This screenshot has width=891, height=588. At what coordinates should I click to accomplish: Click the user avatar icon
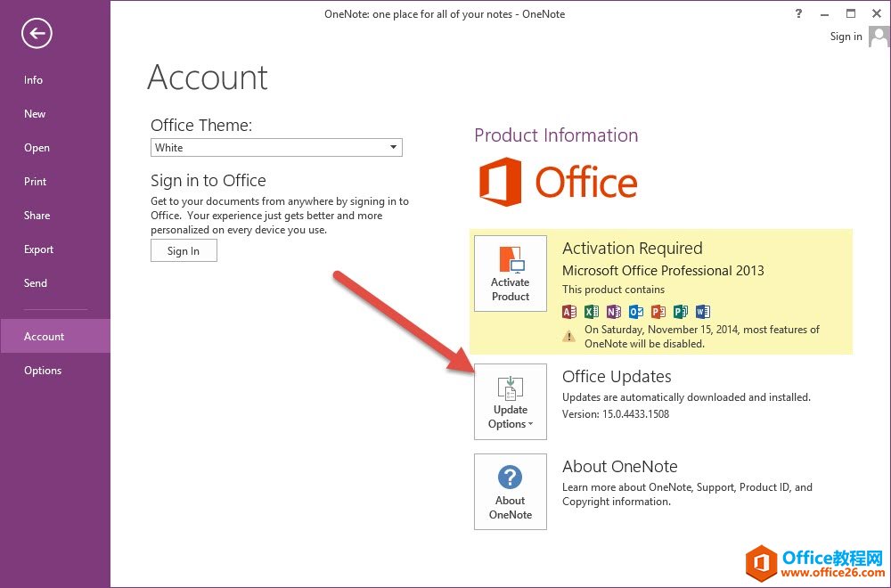[x=879, y=37]
